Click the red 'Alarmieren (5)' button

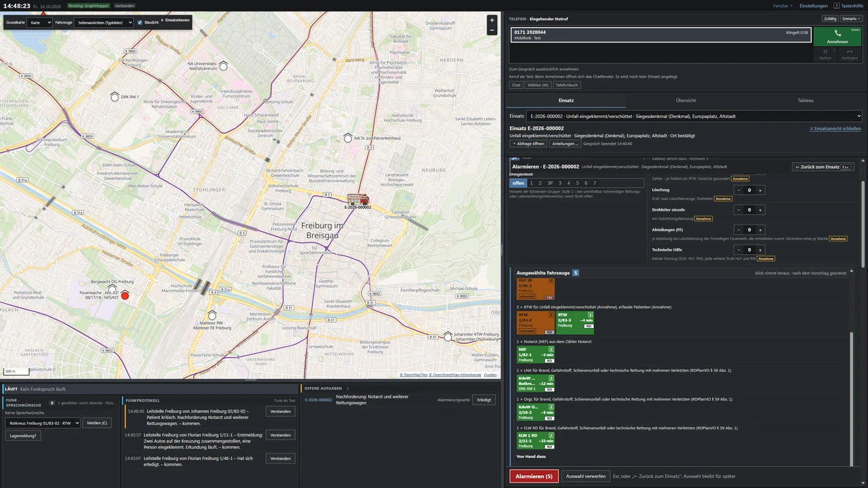tap(534, 476)
